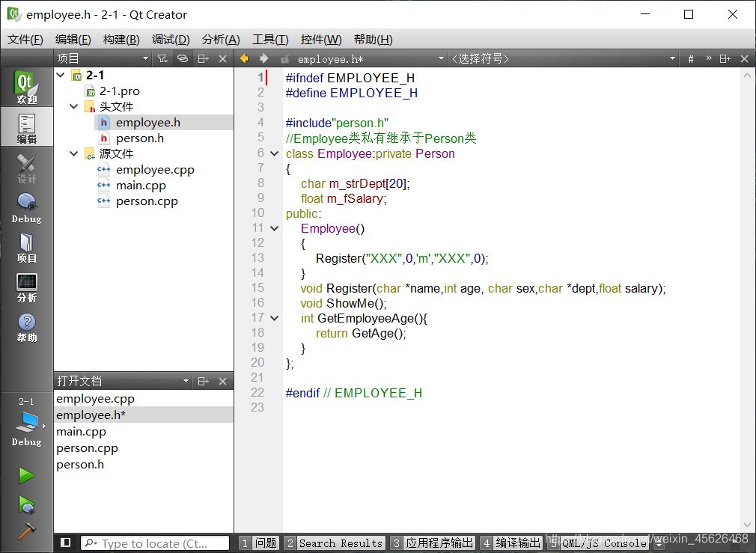Click the file lock status icon

click(x=285, y=59)
